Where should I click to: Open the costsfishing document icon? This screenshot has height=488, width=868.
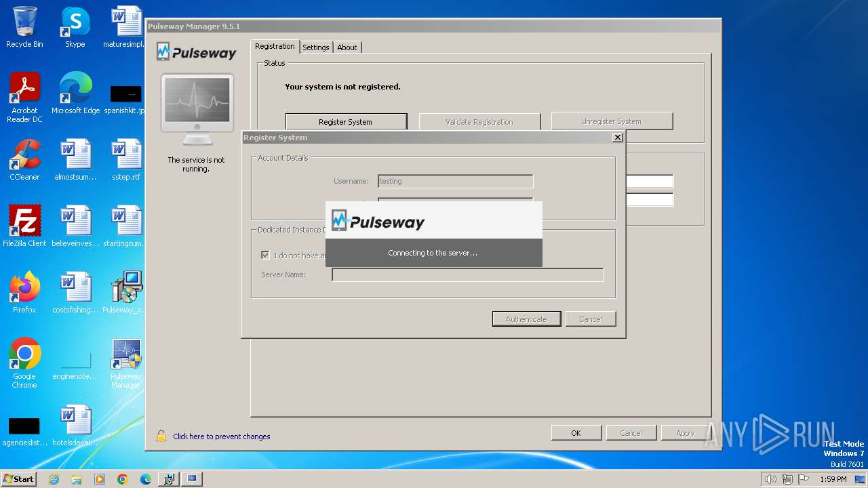(75, 293)
